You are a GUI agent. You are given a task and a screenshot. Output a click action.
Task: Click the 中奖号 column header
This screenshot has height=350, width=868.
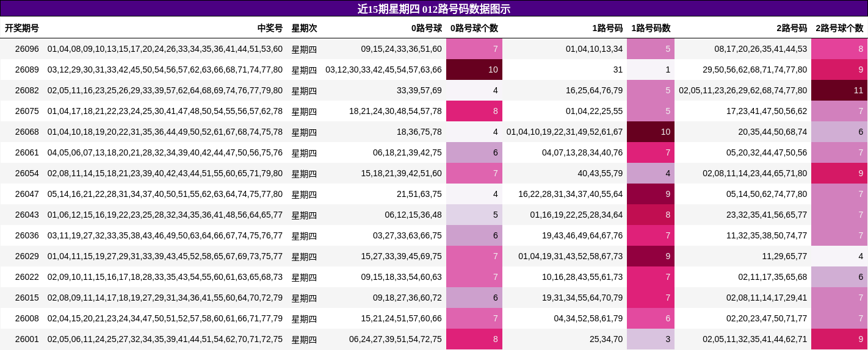(270, 28)
